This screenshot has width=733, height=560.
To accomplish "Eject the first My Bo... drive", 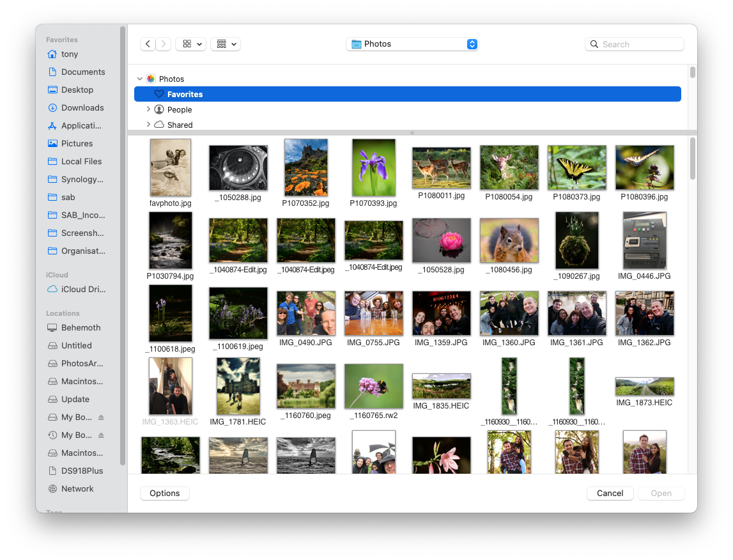I will tap(101, 417).
